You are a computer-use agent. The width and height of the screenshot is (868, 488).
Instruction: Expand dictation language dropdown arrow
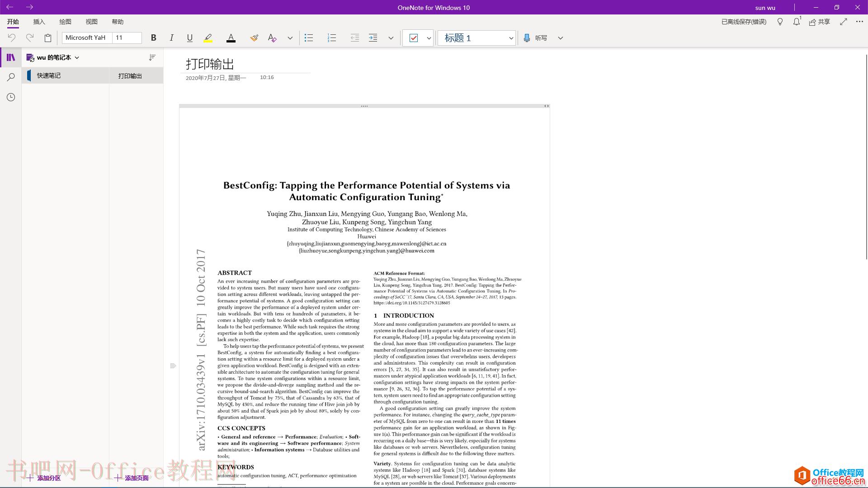[561, 38]
